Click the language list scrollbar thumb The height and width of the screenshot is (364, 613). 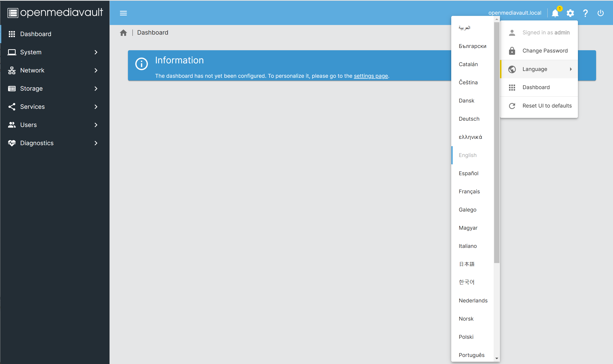[x=497, y=143]
